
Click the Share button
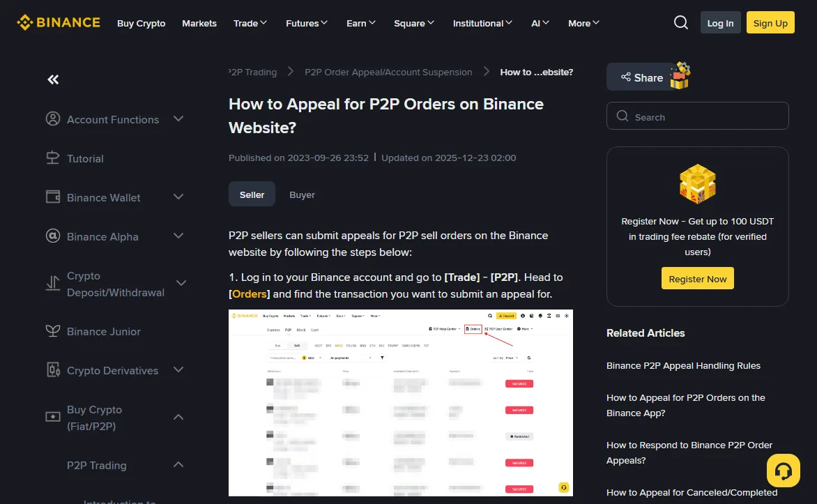(641, 77)
